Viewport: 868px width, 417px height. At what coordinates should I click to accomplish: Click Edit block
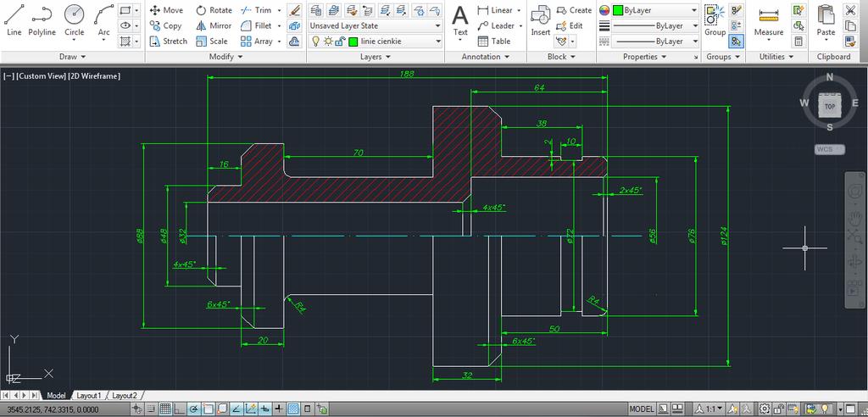[x=569, y=25]
